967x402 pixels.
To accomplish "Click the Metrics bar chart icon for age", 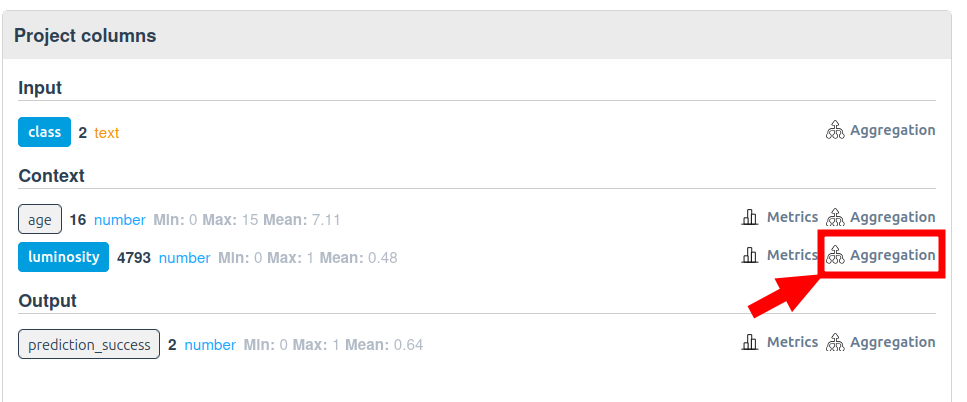I will click(x=749, y=217).
